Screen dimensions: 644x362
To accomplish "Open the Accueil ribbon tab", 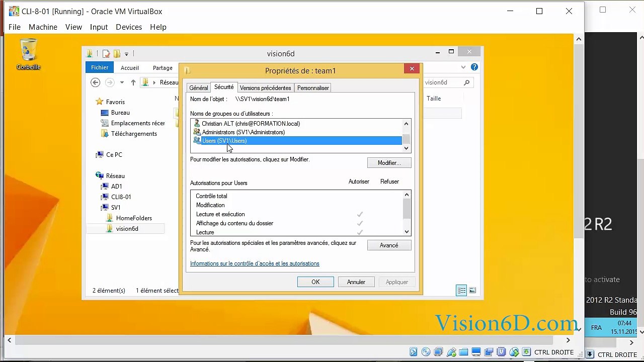I will [x=129, y=67].
